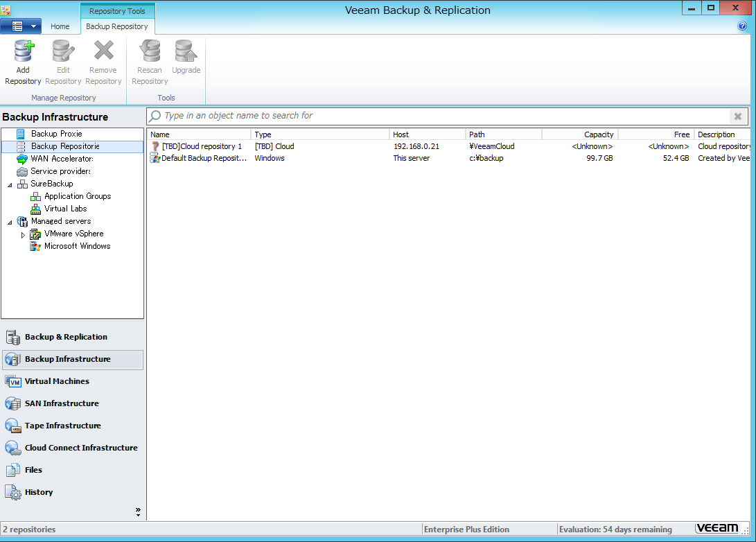Expand the VMware vSphere node
Image resolution: width=756 pixels, height=542 pixels.
pos(23,235)
